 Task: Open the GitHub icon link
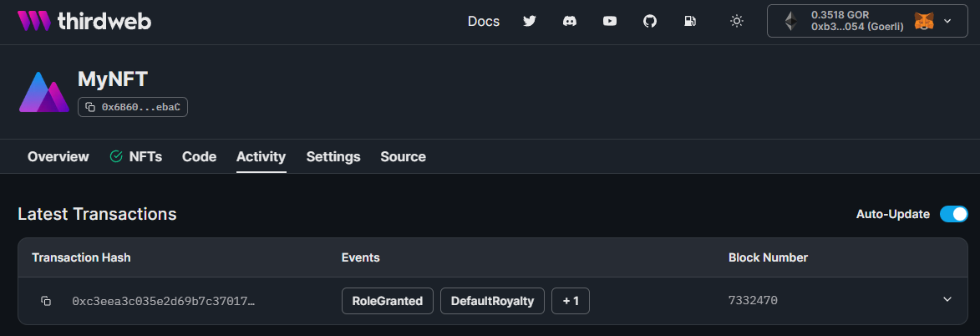650,22
